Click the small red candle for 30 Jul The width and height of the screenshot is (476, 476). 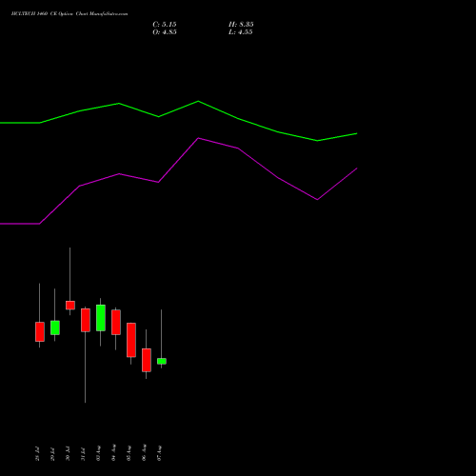(70, 305)
